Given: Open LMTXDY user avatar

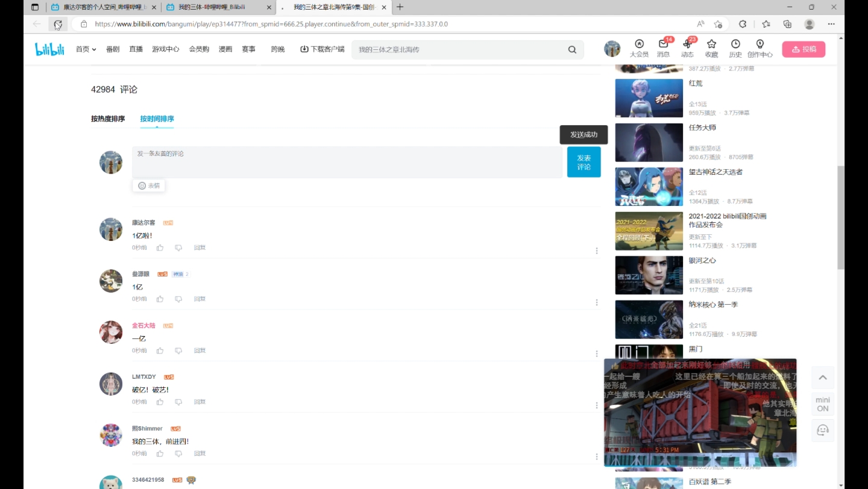Looking at the screenshot, I should tap(111, 384).
